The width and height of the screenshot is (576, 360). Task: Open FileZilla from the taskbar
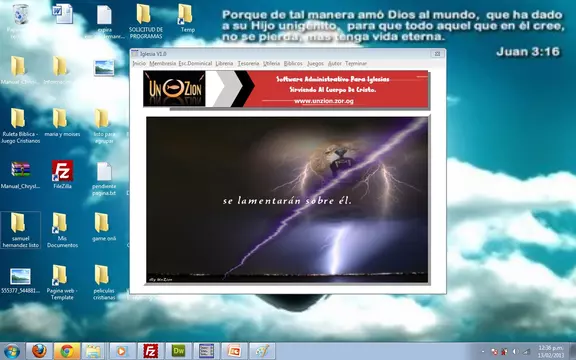tap(151, 351)
